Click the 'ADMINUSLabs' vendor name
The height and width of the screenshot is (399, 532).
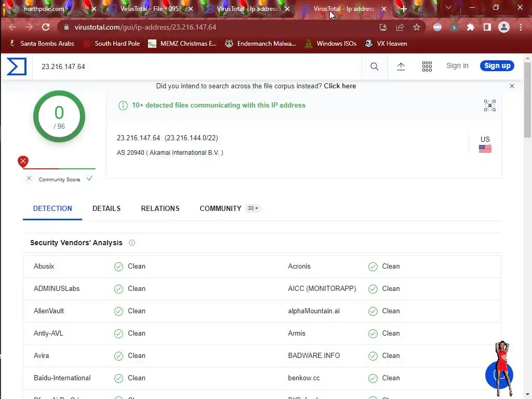coord(57,289)
